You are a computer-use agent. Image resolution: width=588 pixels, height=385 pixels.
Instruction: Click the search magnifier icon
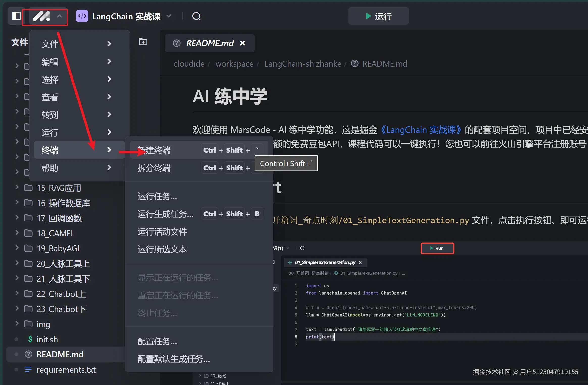pyautogui.click(x=196, y=16)
